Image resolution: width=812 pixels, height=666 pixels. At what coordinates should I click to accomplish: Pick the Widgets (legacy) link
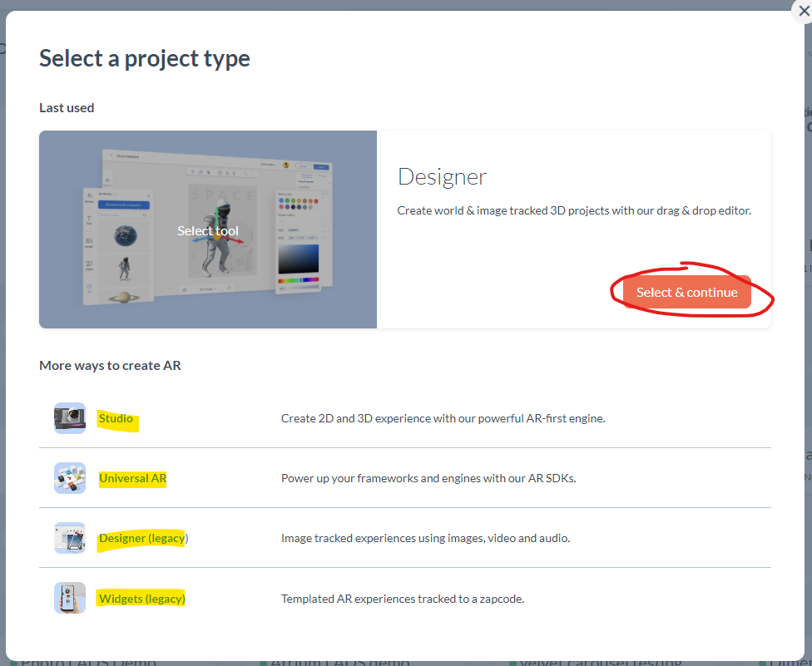pyautogui.click(x=141, y=599)
